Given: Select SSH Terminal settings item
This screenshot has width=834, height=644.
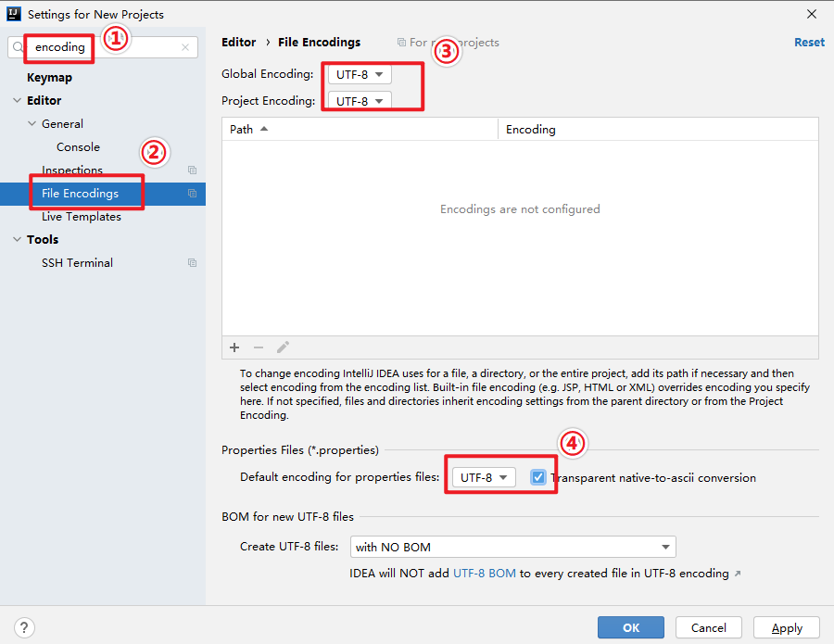Looking at the screenshot, I should (x=77, y=263).
